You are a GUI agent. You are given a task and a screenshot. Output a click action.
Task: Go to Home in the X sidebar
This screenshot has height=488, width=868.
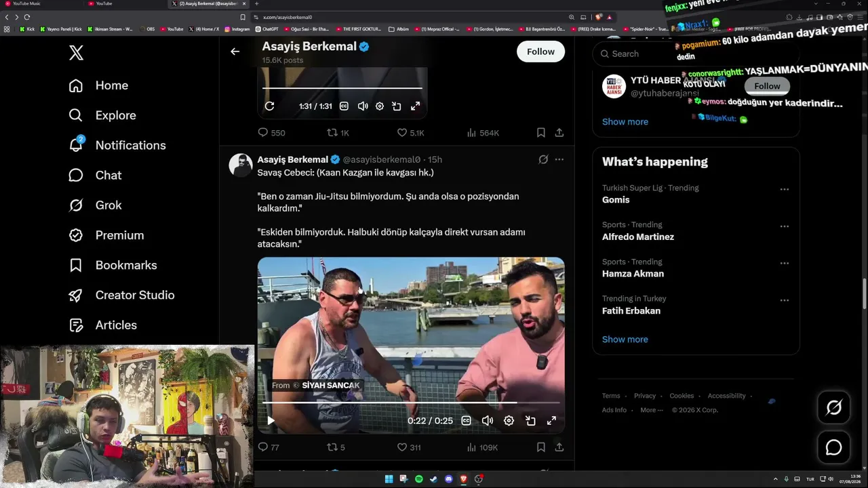(98, 85)
